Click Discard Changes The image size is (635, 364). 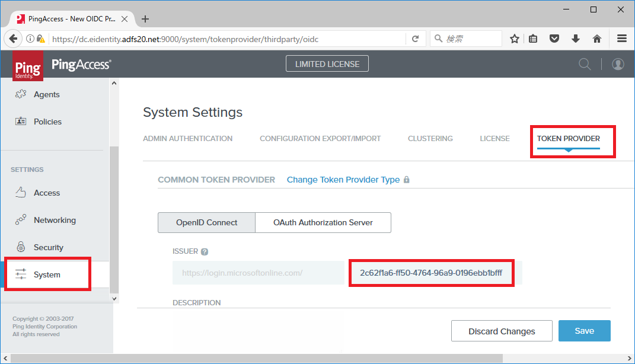pos(502,331)
